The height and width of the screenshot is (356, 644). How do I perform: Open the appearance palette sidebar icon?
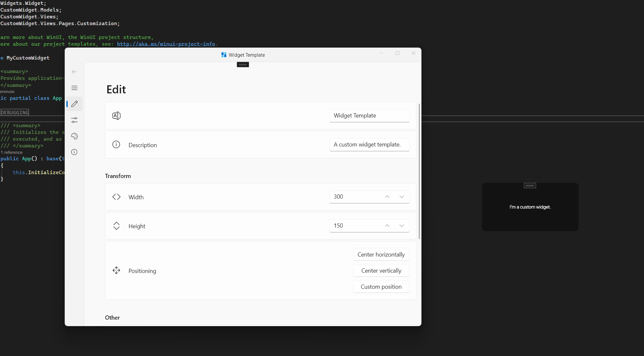(74, 136)
